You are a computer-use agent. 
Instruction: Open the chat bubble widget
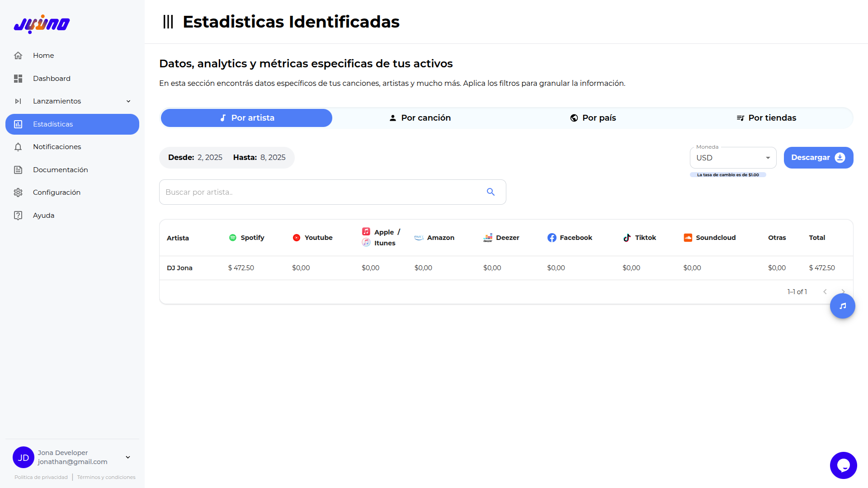pos(844,465)
